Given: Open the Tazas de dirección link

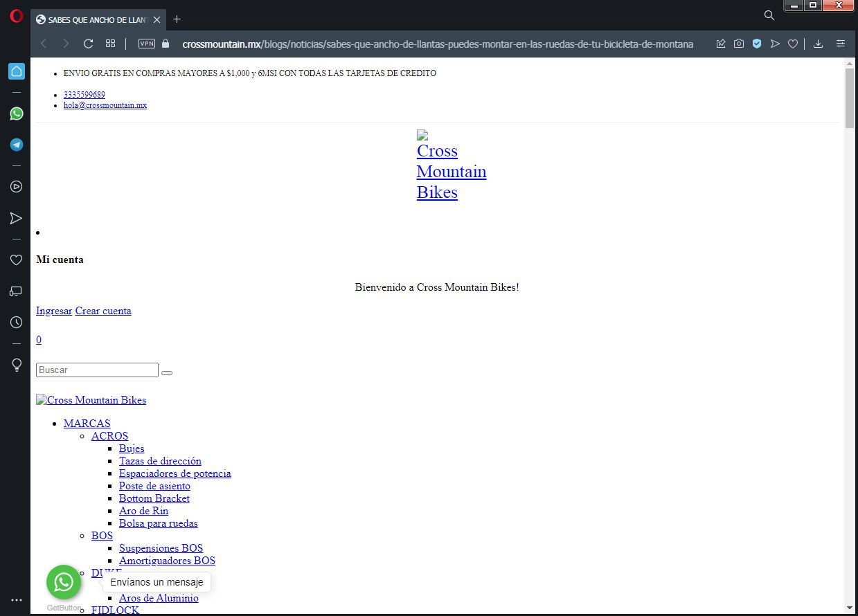Looking at the screenshot, I should pyautogui.click(x=160, y=461).
